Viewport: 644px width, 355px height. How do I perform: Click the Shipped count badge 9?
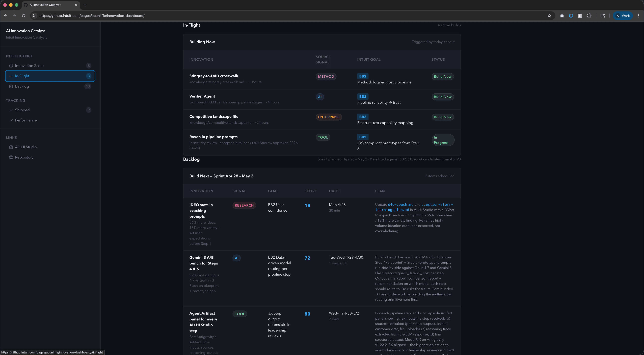click(89, 110)
